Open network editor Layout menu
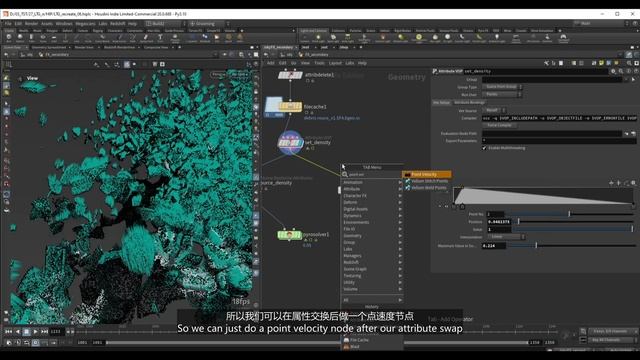The image size is (640, 360). click(x=335, y=63)
